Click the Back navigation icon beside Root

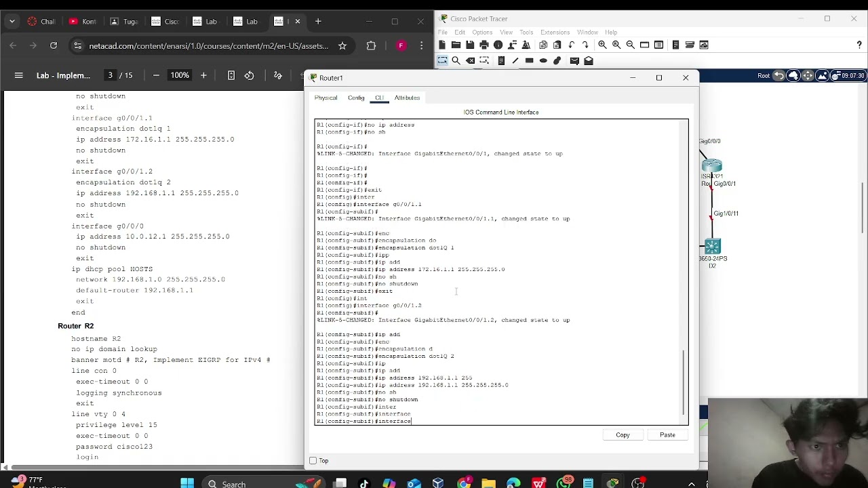[x=779, y=75]
